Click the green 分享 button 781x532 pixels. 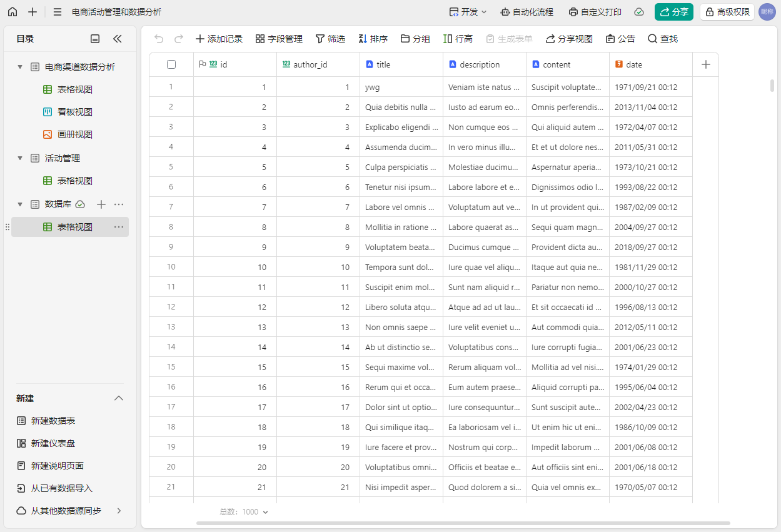tap(673, 12)
